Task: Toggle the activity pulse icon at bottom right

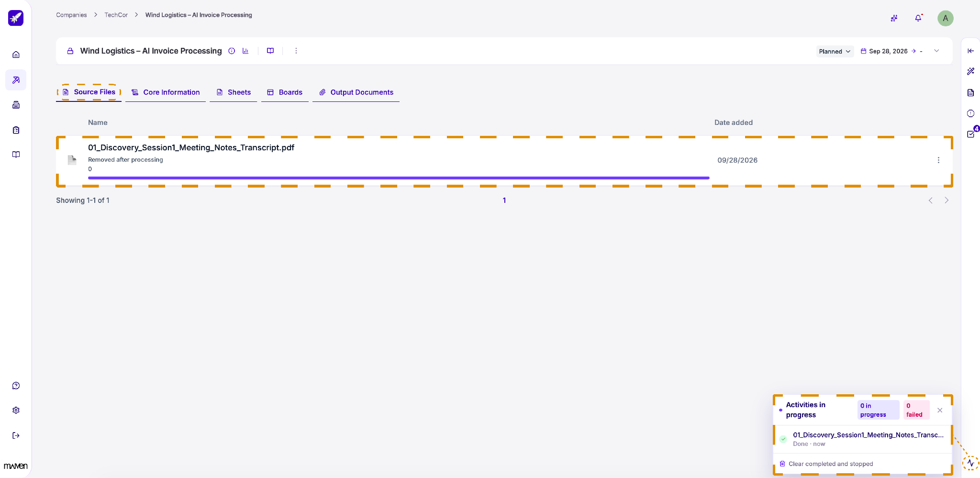Action: tap(970, 463)
